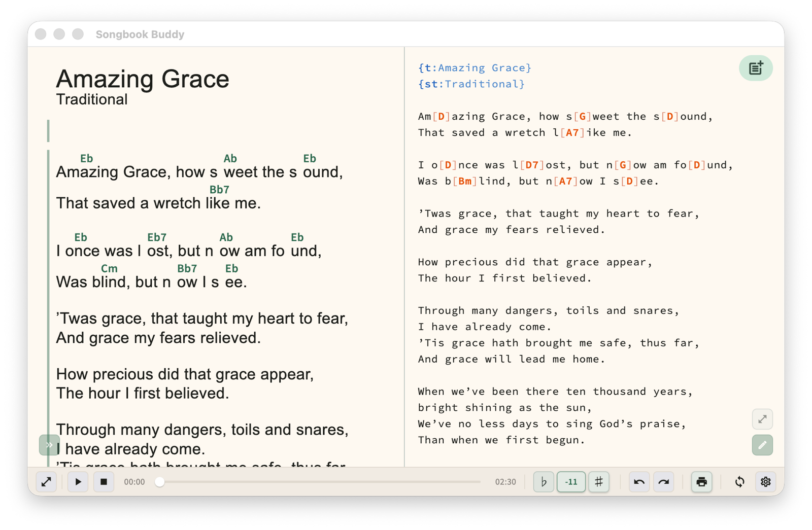Viewport: 812px width, 530px height.
Task: Click the playback progress slider handle
Action: pyautogui.click(x=160, y=482)
